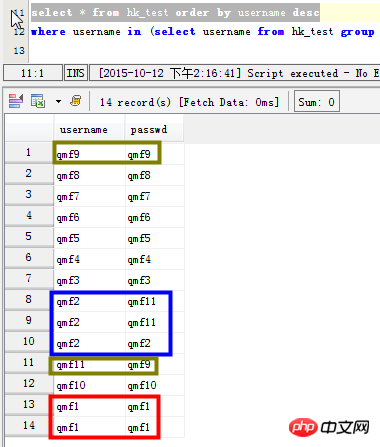Click username cell qmf2 in row 8

89,301
